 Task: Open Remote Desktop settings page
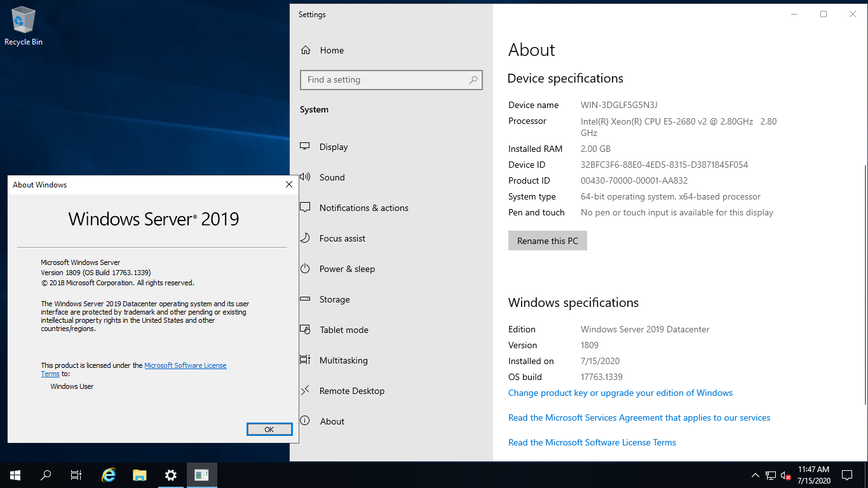coord(352,391)
